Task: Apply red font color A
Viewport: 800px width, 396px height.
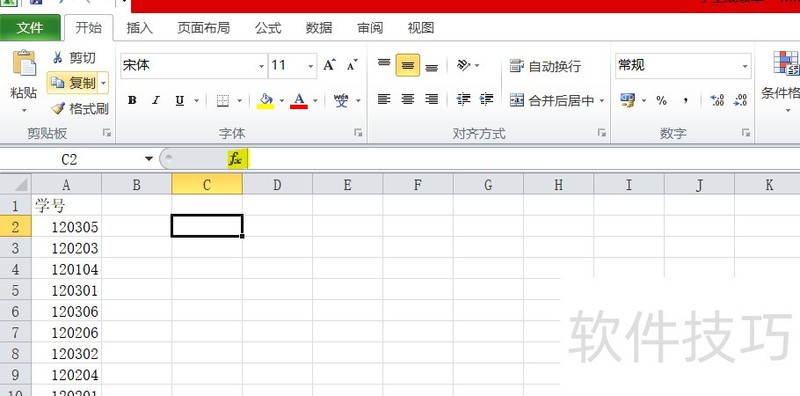Action: click(x=299, y=101)
